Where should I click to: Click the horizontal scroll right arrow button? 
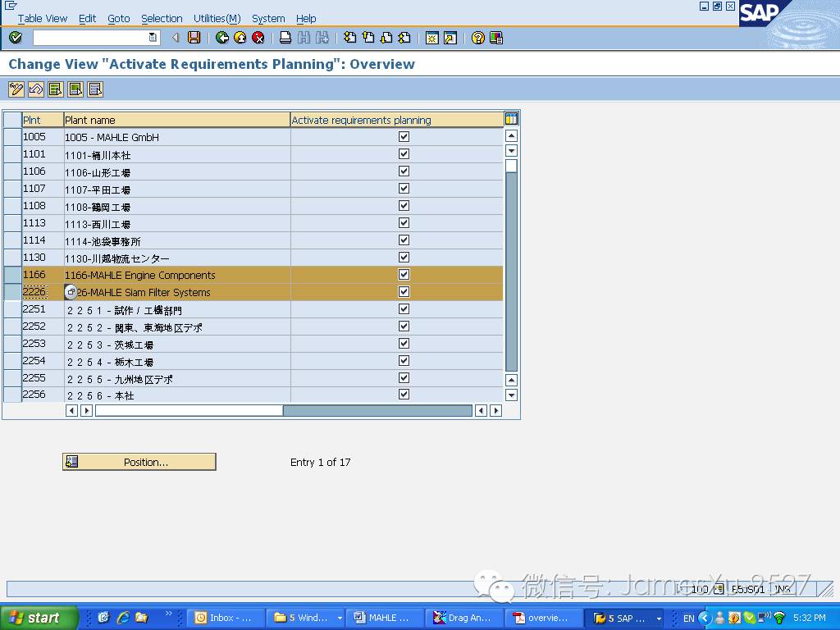(x=495, y=410)
